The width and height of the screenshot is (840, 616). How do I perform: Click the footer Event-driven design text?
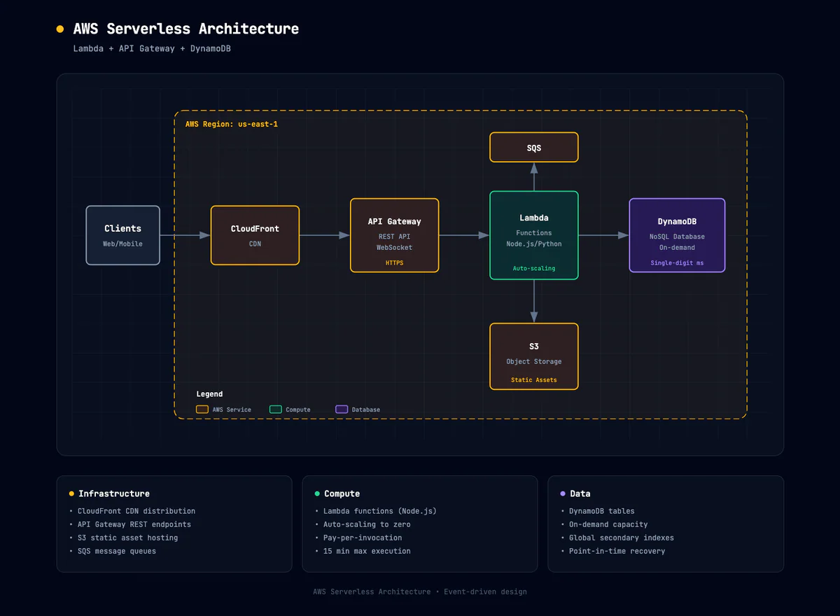point(485,591)
